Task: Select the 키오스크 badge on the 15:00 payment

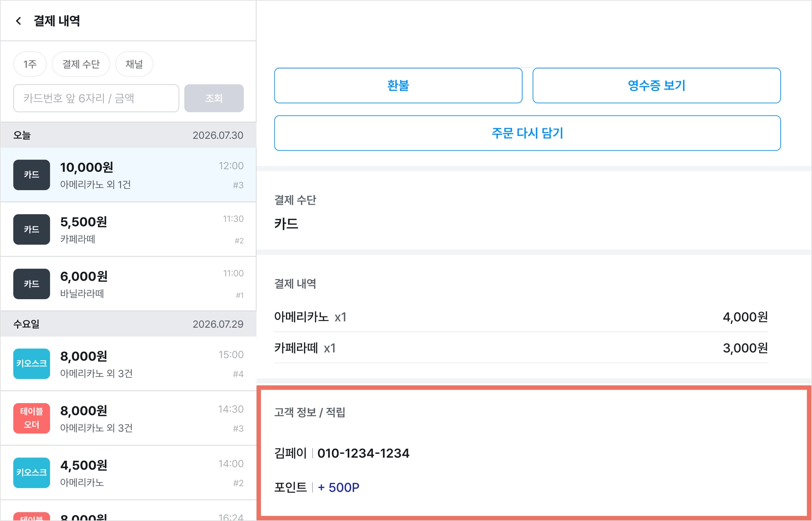Action: pyautogui.click(x=32, y=363)
